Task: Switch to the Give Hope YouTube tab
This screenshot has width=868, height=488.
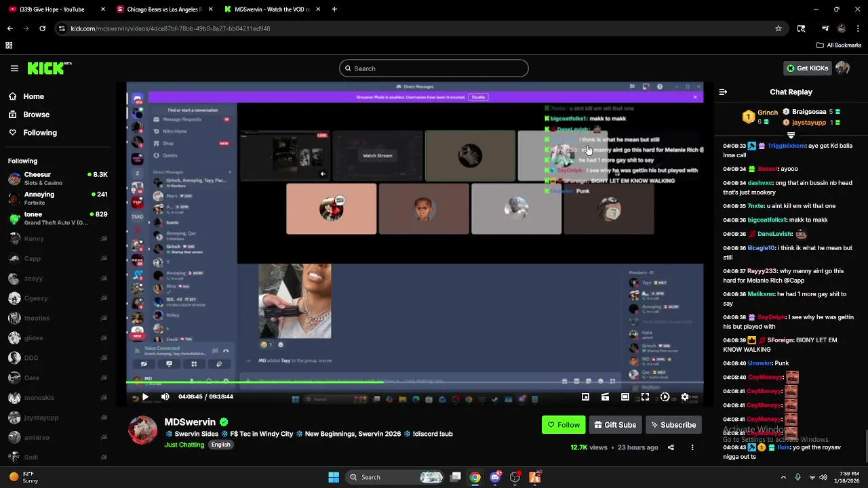Action: (x=57, y=9)
